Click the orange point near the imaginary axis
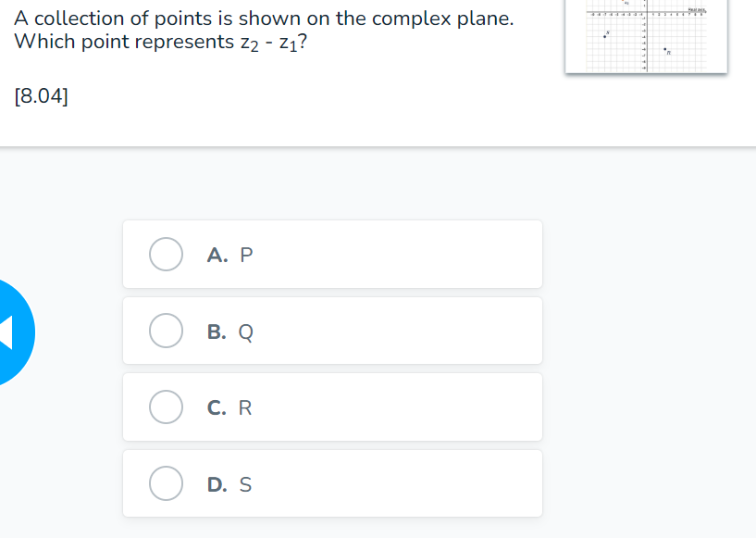756x538 pixels. click(x=623, y=3)
